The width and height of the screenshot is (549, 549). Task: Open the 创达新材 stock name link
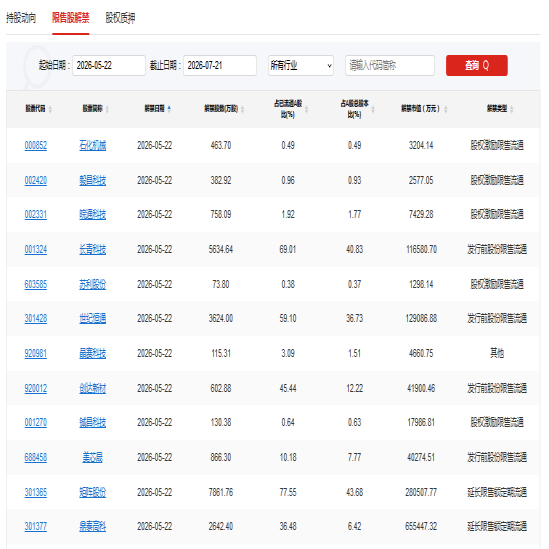click(x=92, y=388)
